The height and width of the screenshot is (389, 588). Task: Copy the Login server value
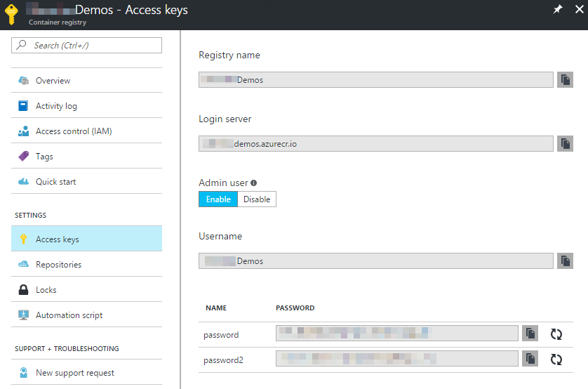565,144
